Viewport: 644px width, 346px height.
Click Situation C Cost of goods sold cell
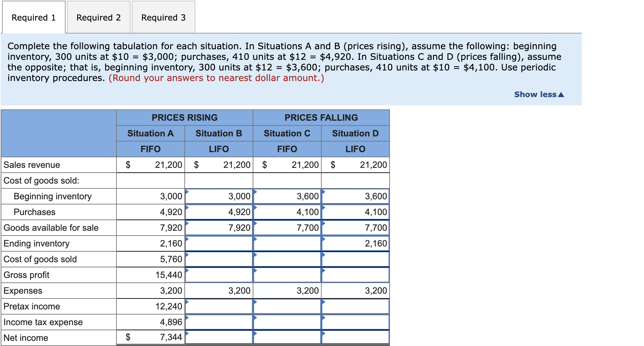click(287, 259)
